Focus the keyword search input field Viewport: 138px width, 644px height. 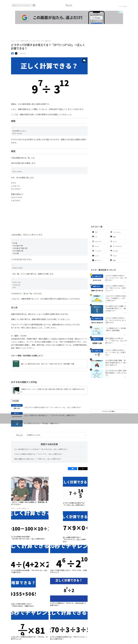pyautogui.click(x=22, y=5)
